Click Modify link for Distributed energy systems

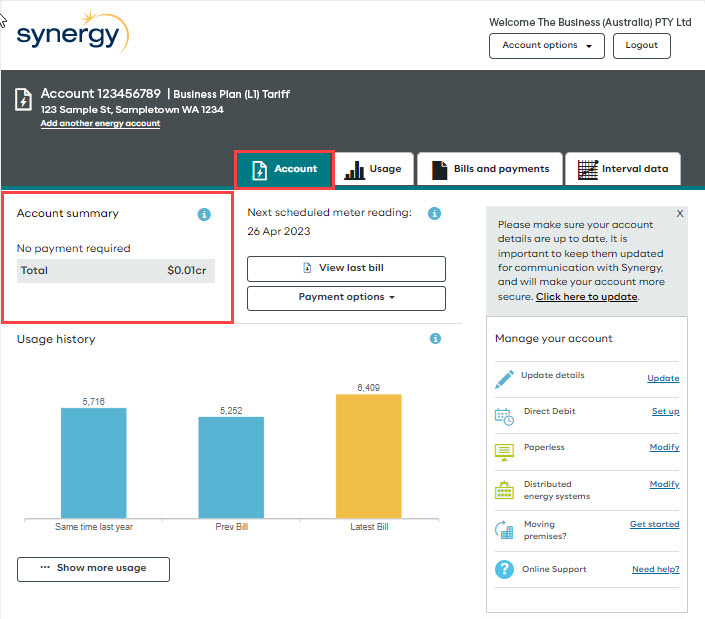coord(665,484)
